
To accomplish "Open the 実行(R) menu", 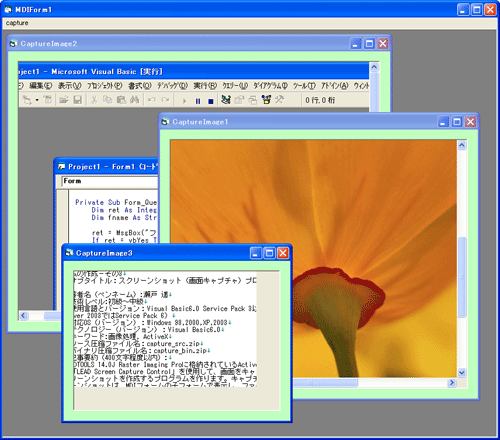I will click(x=205, y=86).
